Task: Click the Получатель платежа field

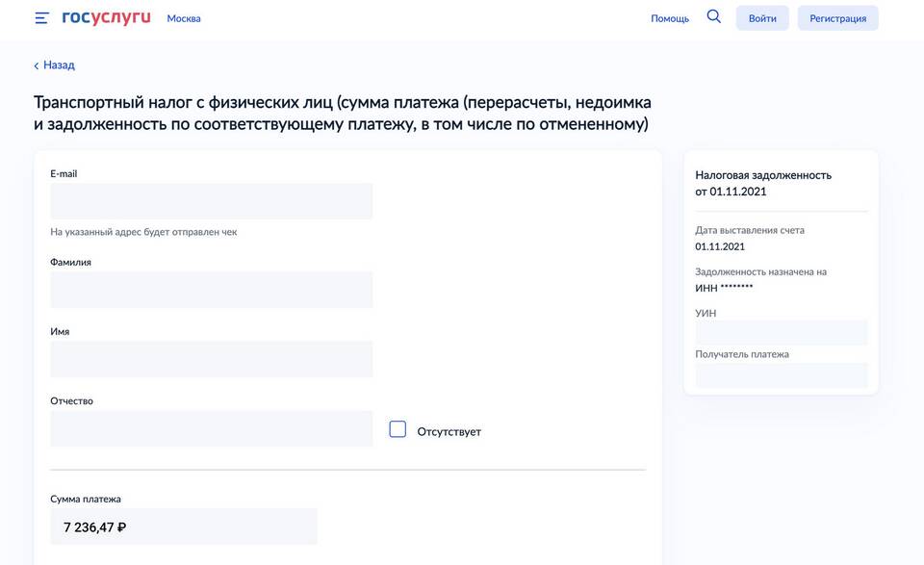Action: pos(782,374)
